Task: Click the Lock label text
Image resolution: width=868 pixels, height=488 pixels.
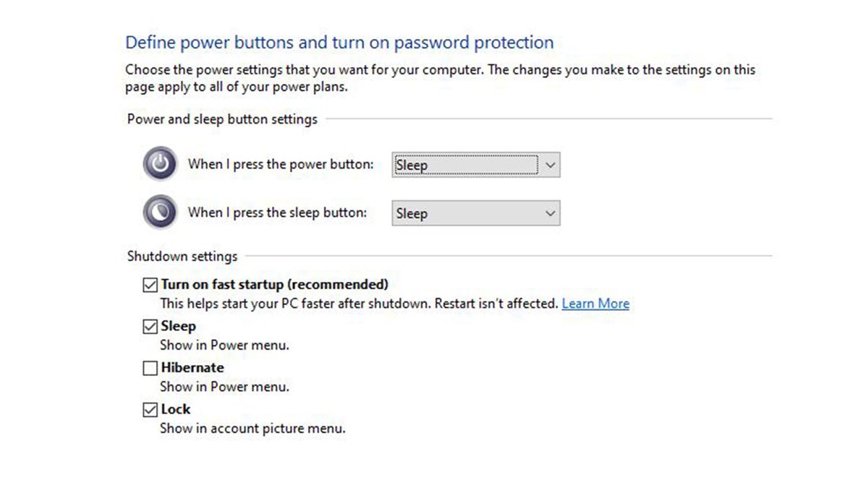Action: coord(174,409)
